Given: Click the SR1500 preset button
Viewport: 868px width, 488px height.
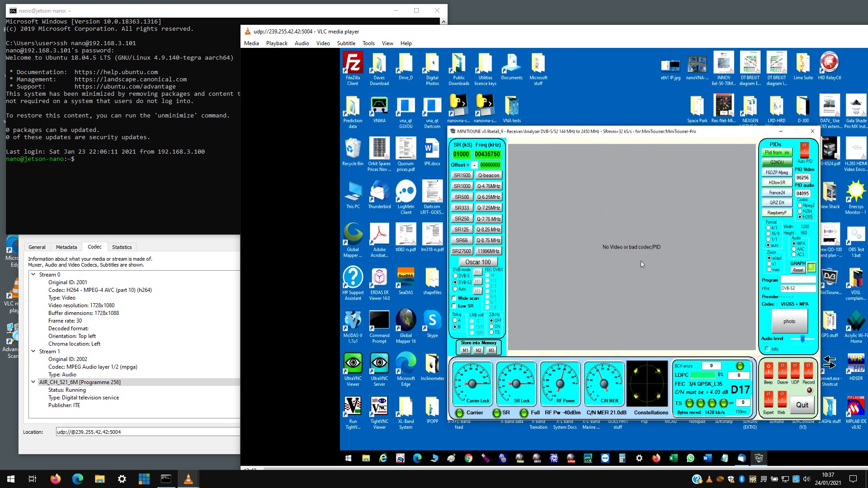Looking at the screenshot, I should (462, 175).
